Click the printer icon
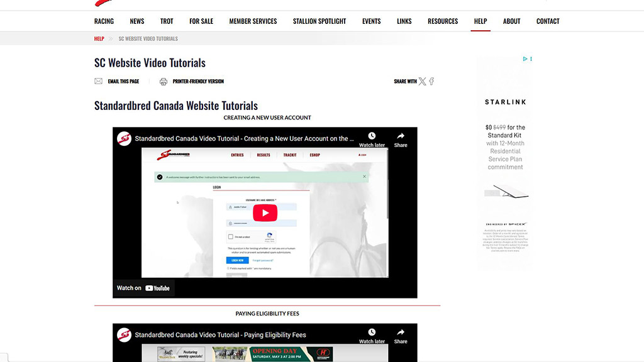This screenshot has height=362, width=644. pyautogui.click(x=164, y=81)
